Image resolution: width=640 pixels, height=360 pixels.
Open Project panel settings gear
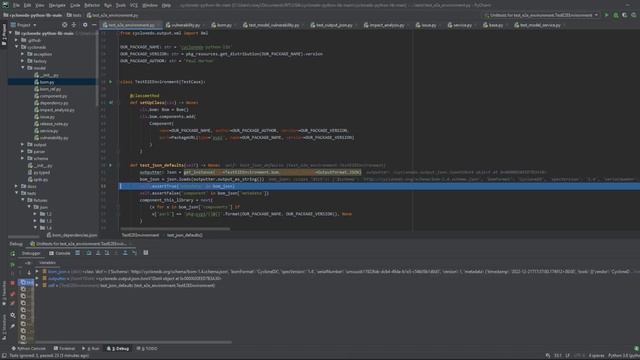click(x=85, y=25)
